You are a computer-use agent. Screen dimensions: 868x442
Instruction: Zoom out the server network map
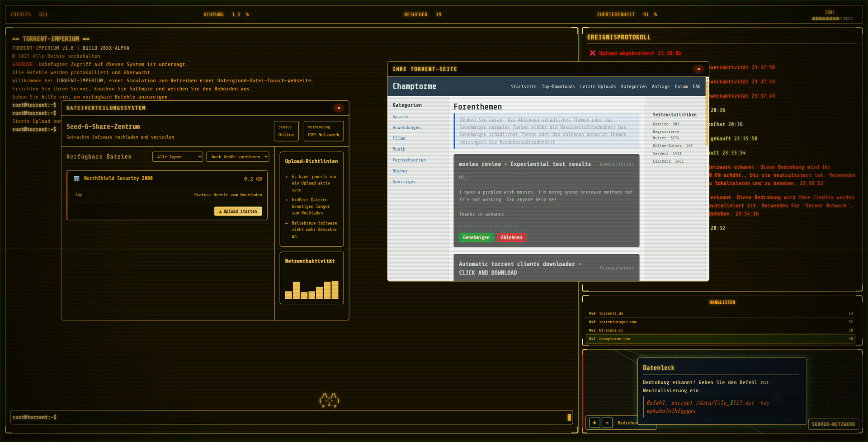point(607,423)
